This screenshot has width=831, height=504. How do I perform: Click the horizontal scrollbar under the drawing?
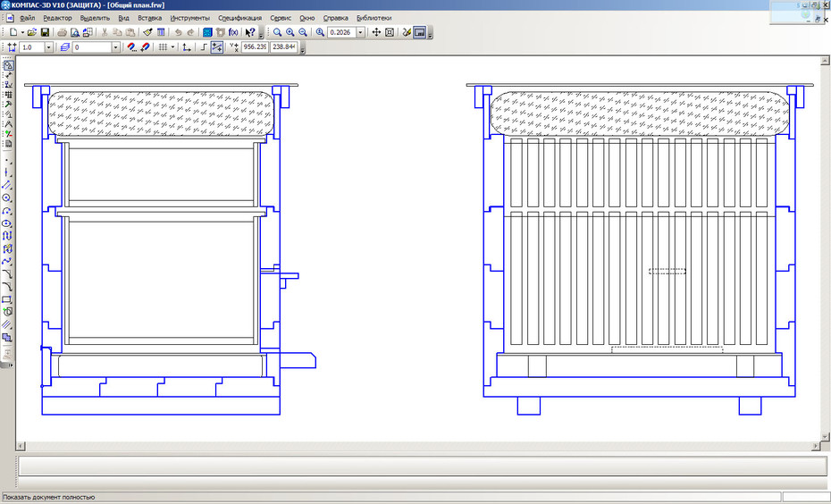tap(418, 447)
